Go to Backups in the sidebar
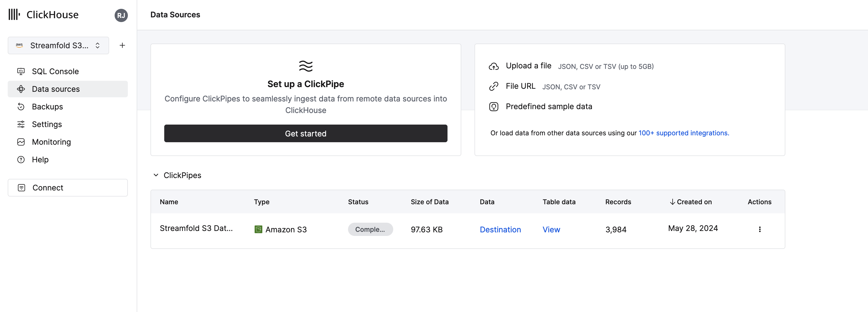868x312 pixels. point(68,106)
